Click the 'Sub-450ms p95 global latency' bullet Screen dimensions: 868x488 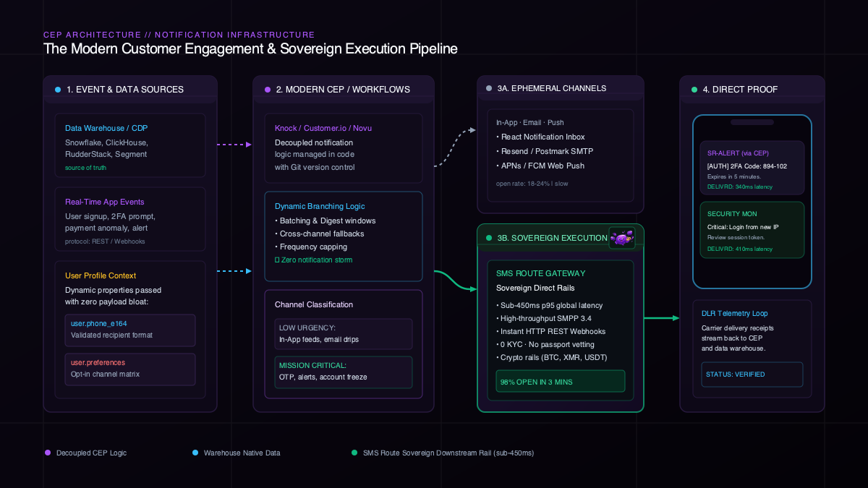coord(549,305)
